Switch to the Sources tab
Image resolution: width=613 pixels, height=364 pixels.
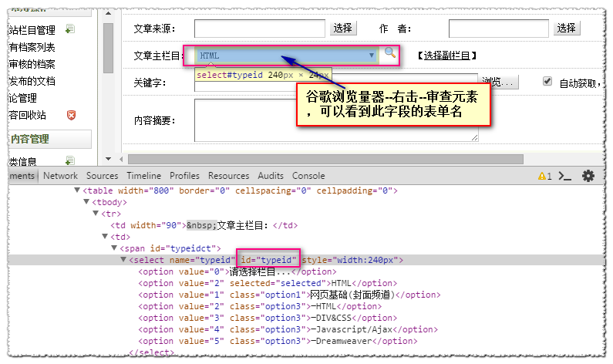pyautogui.click(x=103, y=176)
